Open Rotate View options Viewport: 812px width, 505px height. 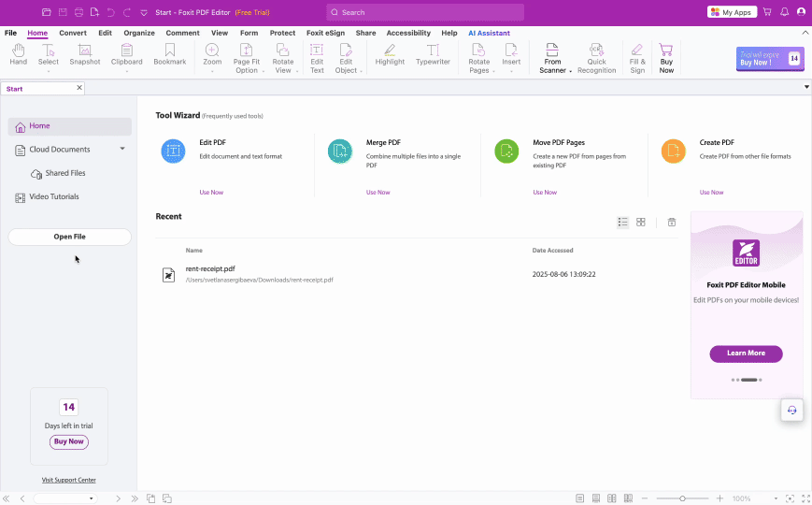point(283,58)
